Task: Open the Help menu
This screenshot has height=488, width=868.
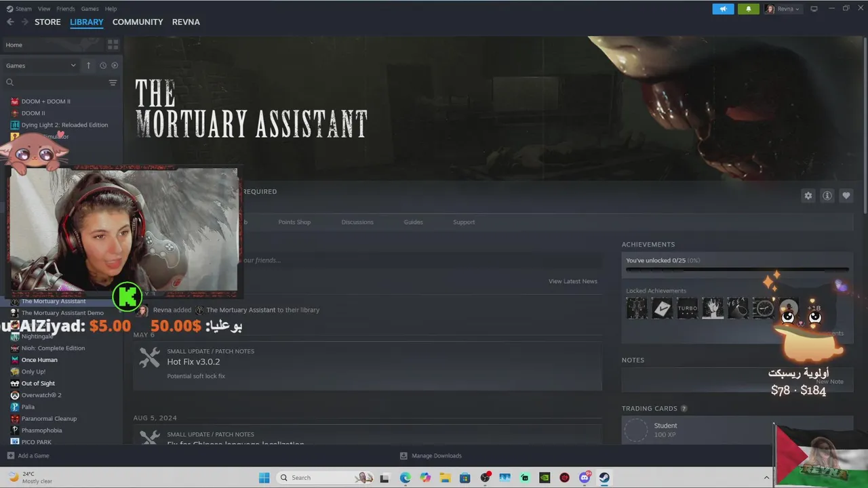Action: click(111, 9)
